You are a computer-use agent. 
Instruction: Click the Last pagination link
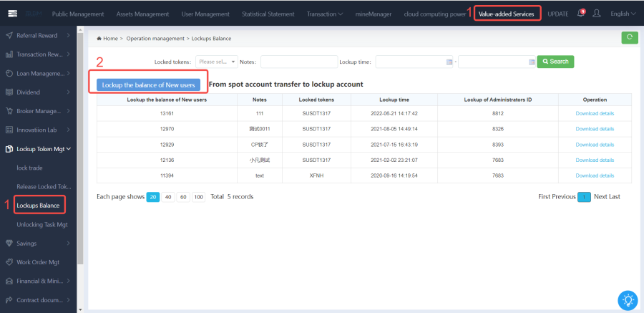(x=615, y=197)
